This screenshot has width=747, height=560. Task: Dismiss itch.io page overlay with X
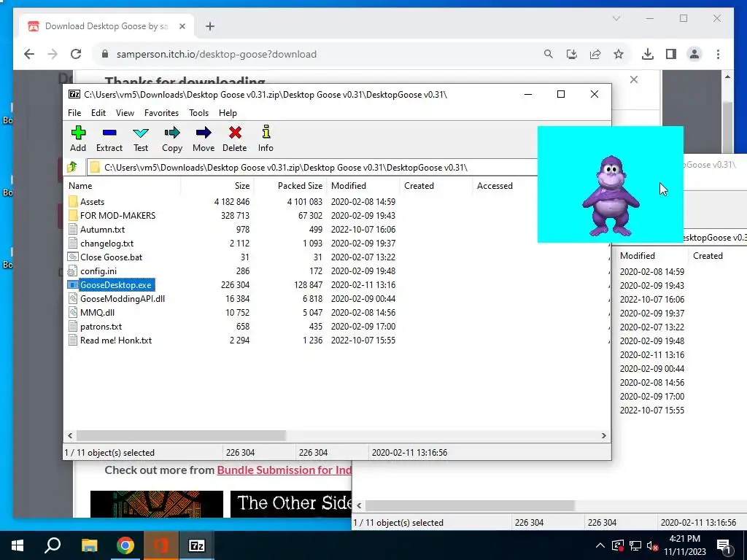pos(634,79)
